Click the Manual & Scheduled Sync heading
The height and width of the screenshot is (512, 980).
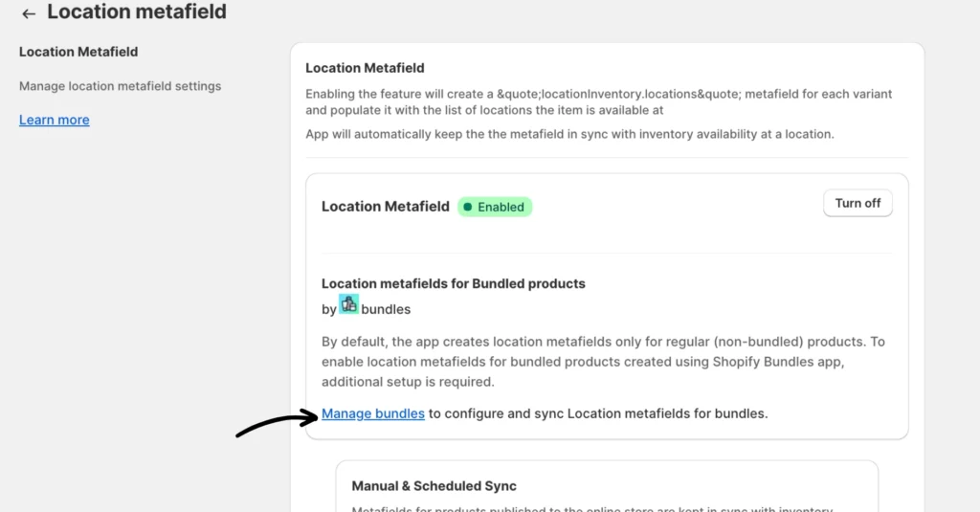434,486
